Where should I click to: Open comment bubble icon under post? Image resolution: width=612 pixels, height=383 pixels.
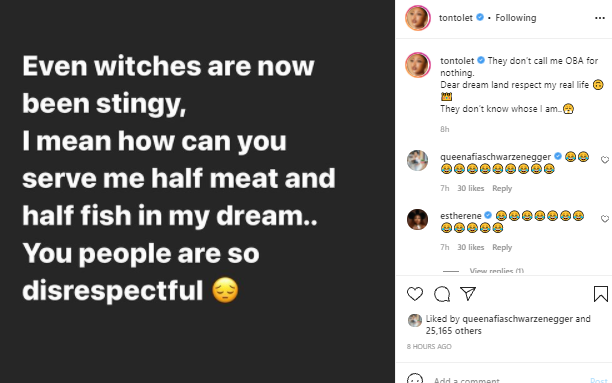tap(442, 294)
